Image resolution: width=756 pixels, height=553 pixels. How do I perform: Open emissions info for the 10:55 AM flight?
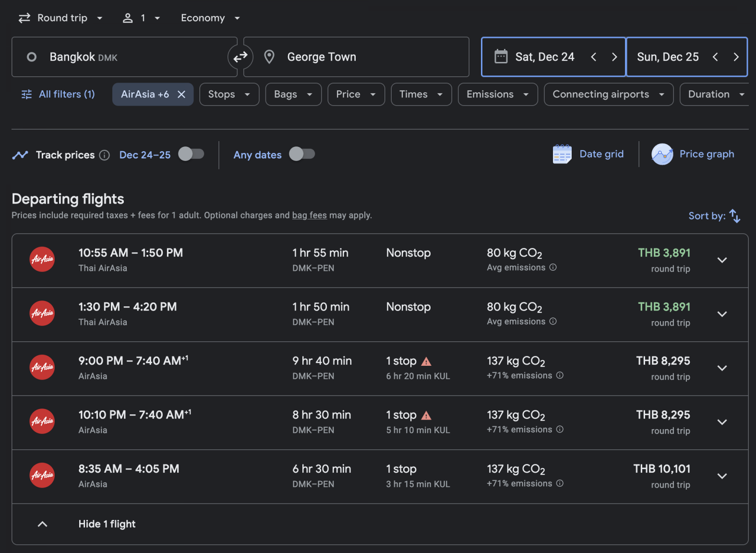pos(553,267)
